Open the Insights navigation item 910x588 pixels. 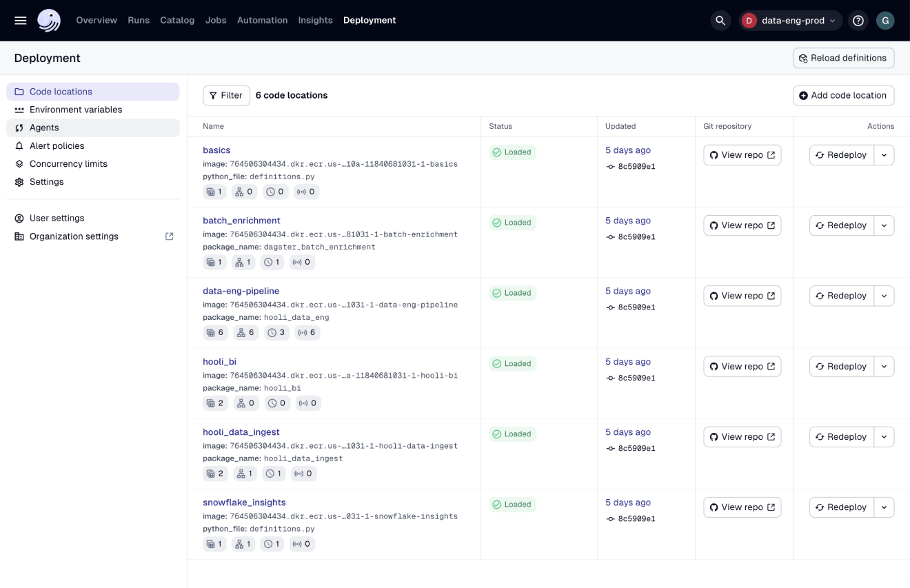point(315,20)
